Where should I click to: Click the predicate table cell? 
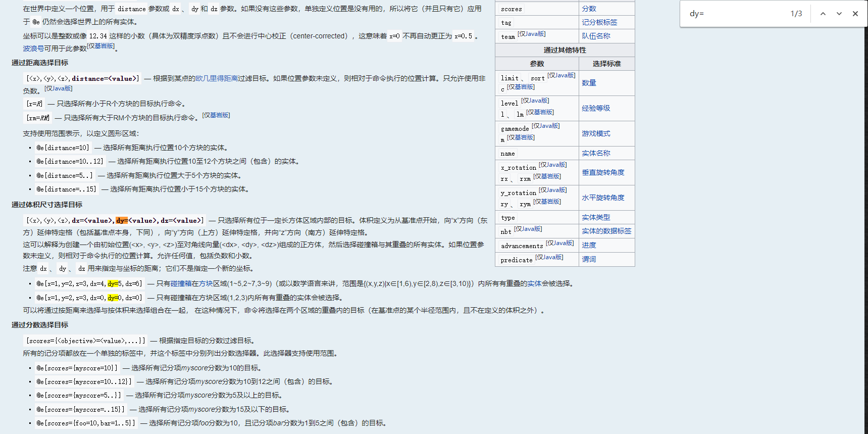537,259
